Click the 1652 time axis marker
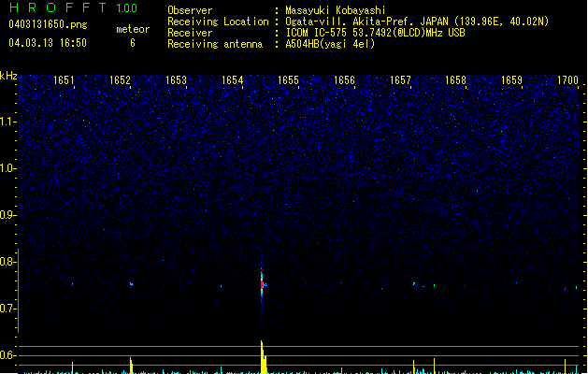The height and width of the screenshot is (374, 588). 120,80
